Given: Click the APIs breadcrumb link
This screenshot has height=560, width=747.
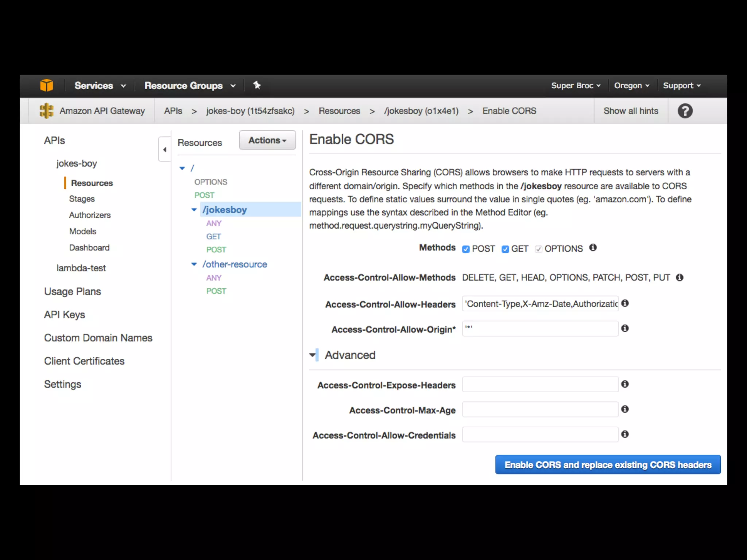Looking at the screenshot, I should 173,111.
